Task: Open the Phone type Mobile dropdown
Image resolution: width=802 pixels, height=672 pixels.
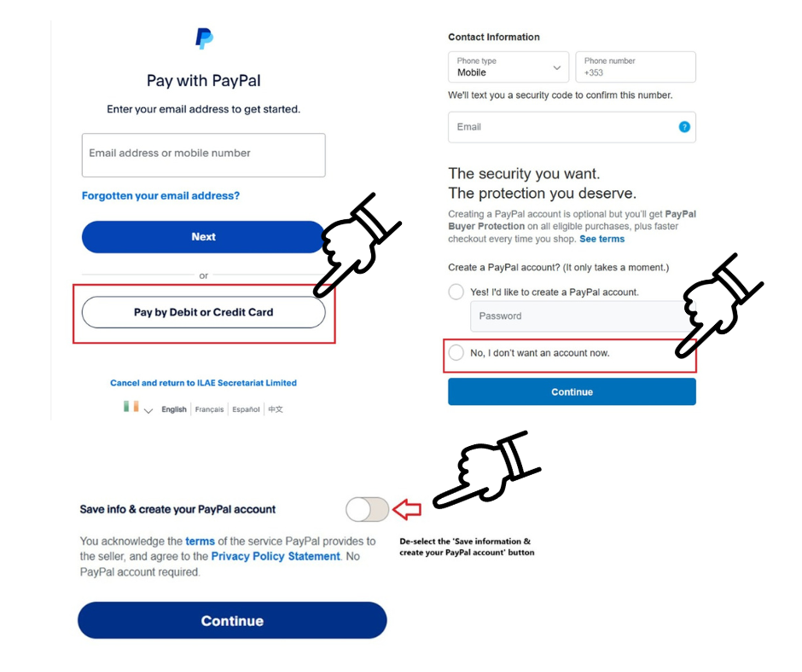Action: pos(509,67)
